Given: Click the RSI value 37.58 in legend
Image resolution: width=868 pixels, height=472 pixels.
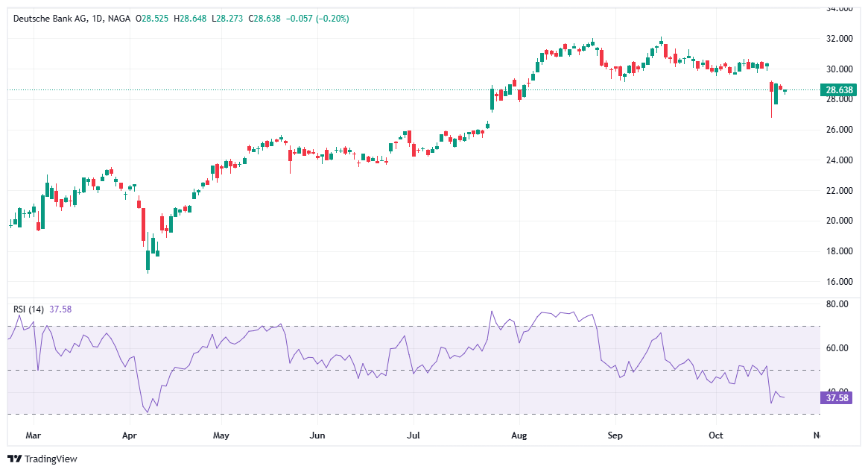Looking at the screenshot, I should tap(60, 309).
